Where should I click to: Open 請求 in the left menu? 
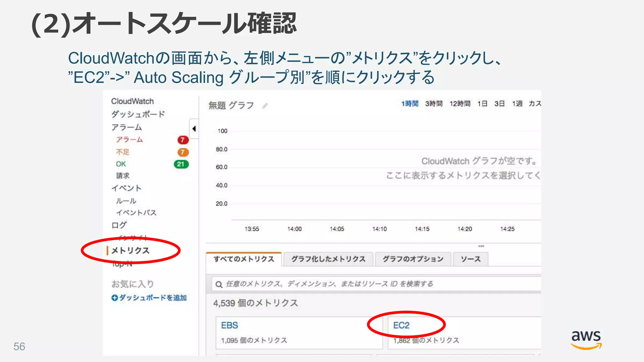pyautogui.click(x=123, y=176)
